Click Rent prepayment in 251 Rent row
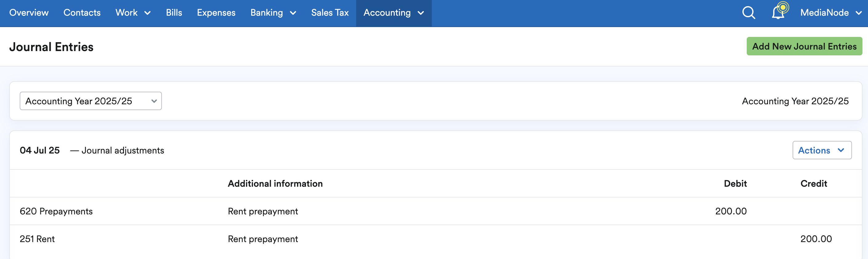 pos(263,239)
